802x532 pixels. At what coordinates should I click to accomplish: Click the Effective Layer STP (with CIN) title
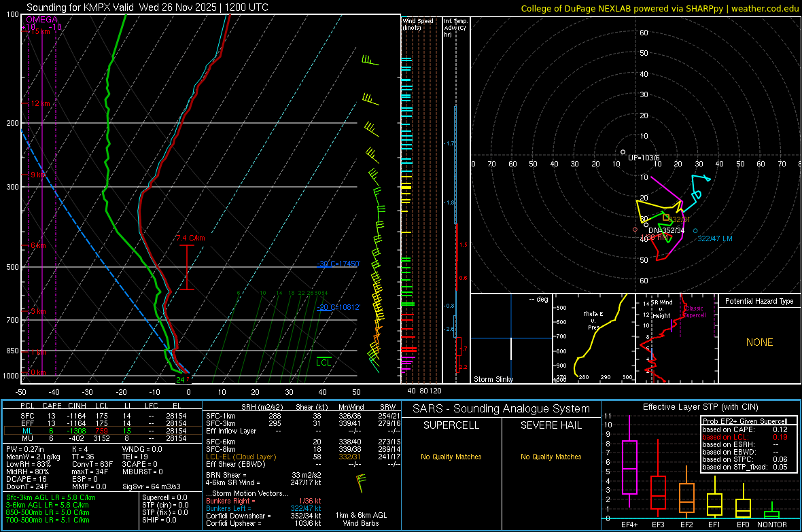pyautogui.click(x=700, y=407)
